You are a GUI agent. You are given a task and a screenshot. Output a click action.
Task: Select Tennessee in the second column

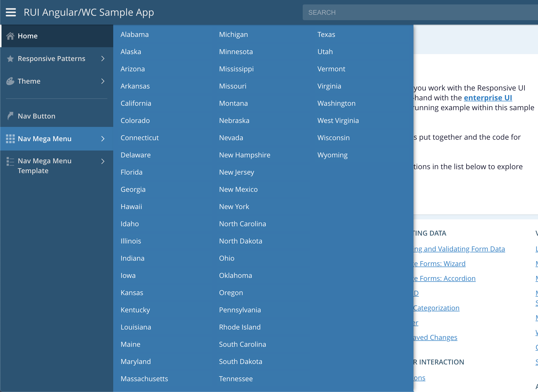coord(236,379)
